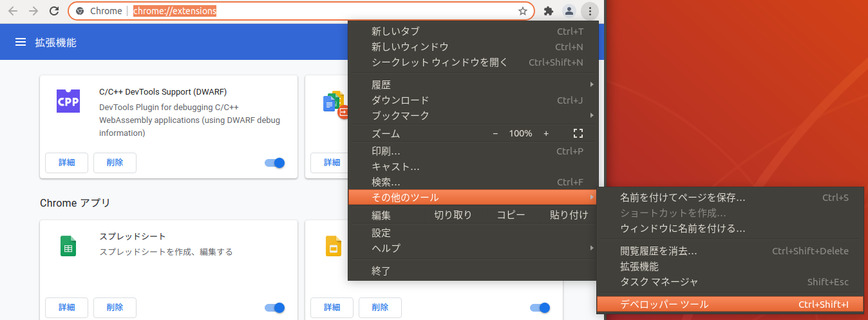Screen dimensions: 868x320
Task: Click 貼り付け in the edit row
Action: pos(569,215)
